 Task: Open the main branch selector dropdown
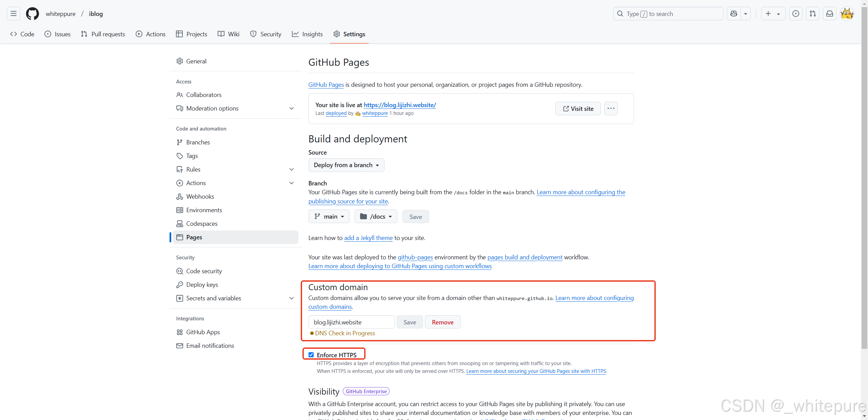tap(329, 216)
